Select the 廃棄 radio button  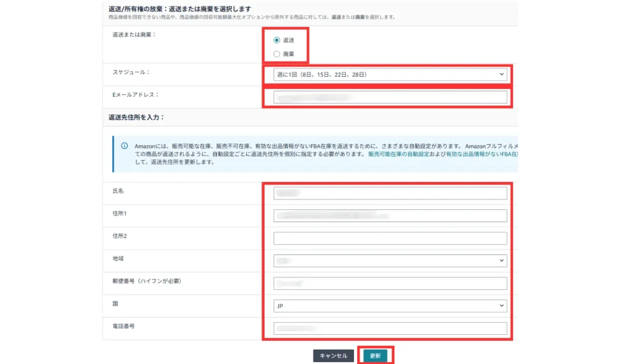click(x=277, y=54)
